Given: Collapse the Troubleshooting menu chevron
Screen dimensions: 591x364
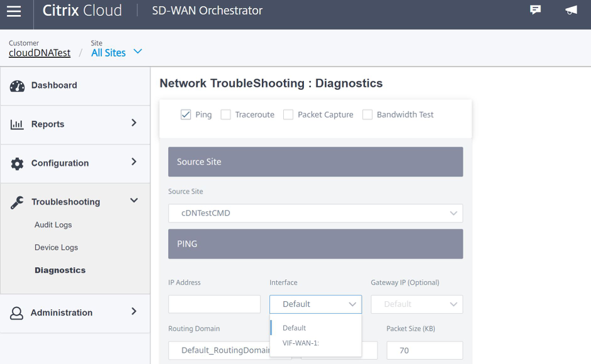Looking at the screenshot, I should pyautogui.click(x=134, y=201).
